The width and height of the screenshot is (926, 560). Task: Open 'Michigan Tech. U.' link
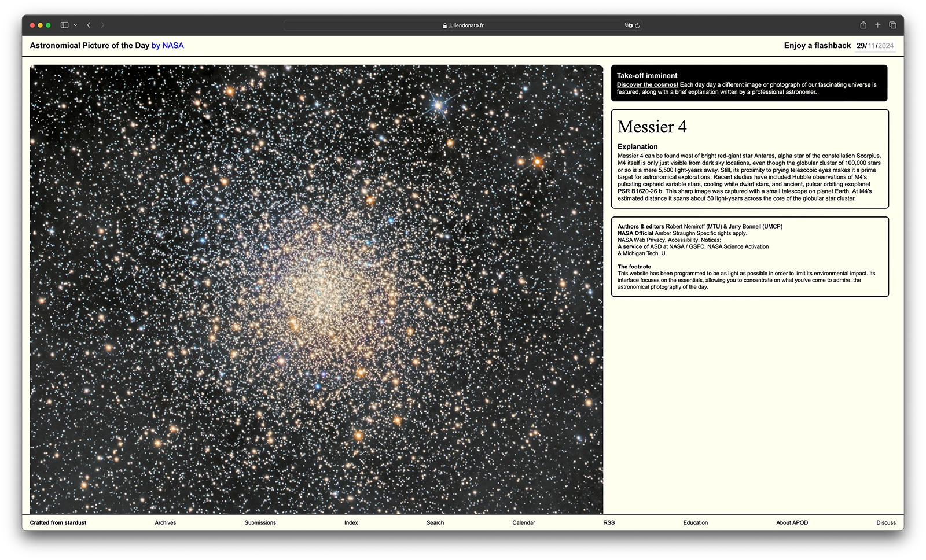click(x=645, y=253)
